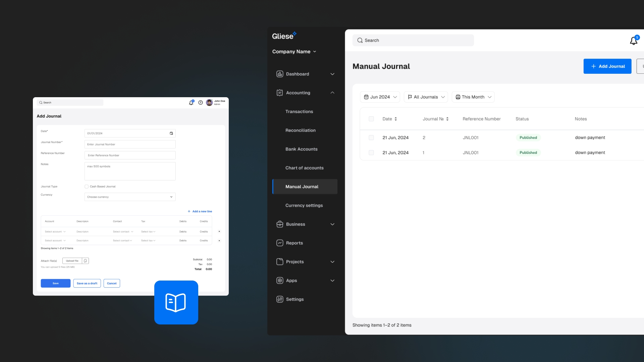Viewport: 644px width, 362px height.
Task: Click the Save as a draft button
Action: (x=87, y=283)
